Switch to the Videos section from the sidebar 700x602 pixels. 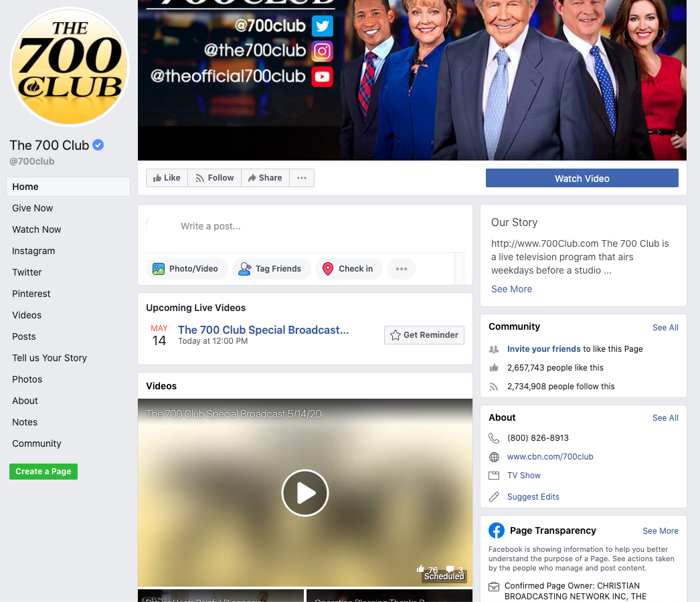point(27,315)
